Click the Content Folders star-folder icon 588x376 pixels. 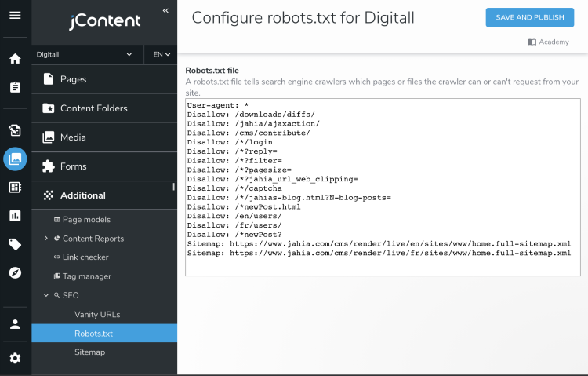click(x=49, y=108)
